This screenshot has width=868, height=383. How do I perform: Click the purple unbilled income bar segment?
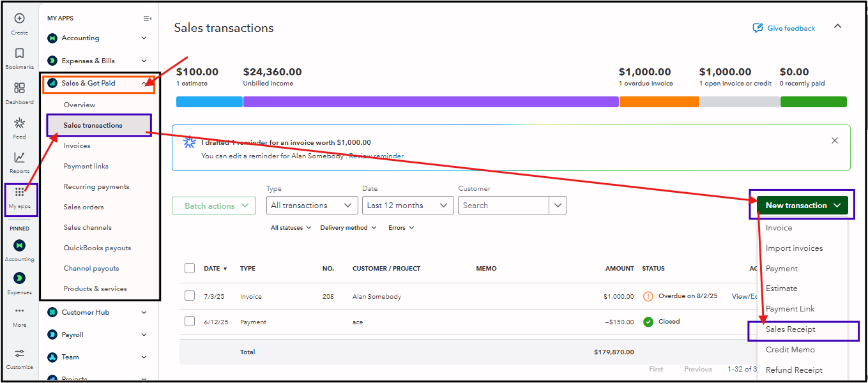pyautogui.click(x=430, y=102)
